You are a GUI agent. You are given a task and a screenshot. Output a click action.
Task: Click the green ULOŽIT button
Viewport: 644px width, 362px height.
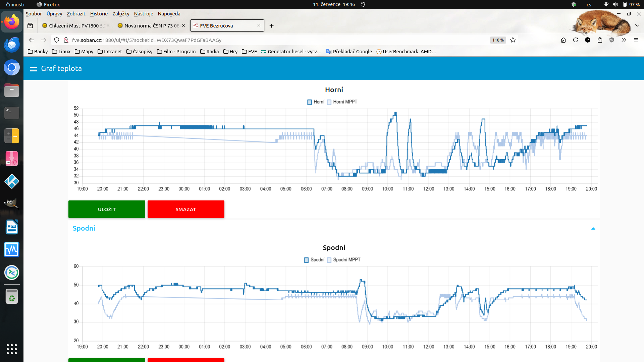point(107,209)
